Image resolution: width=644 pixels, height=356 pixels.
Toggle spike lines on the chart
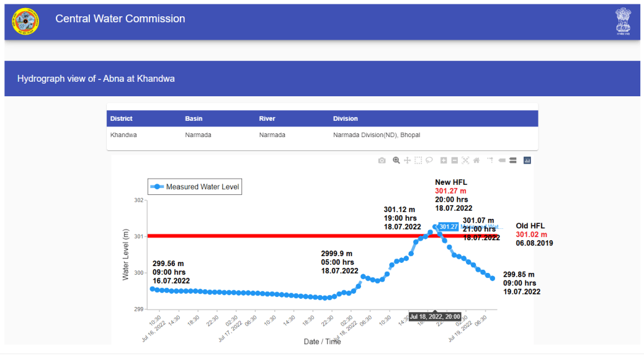point(490,160)
